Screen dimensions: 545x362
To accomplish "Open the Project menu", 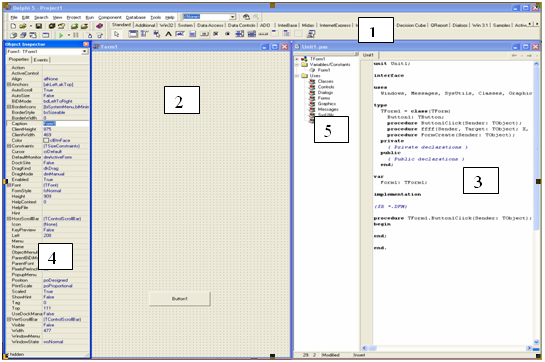I will tap(74, 17).
